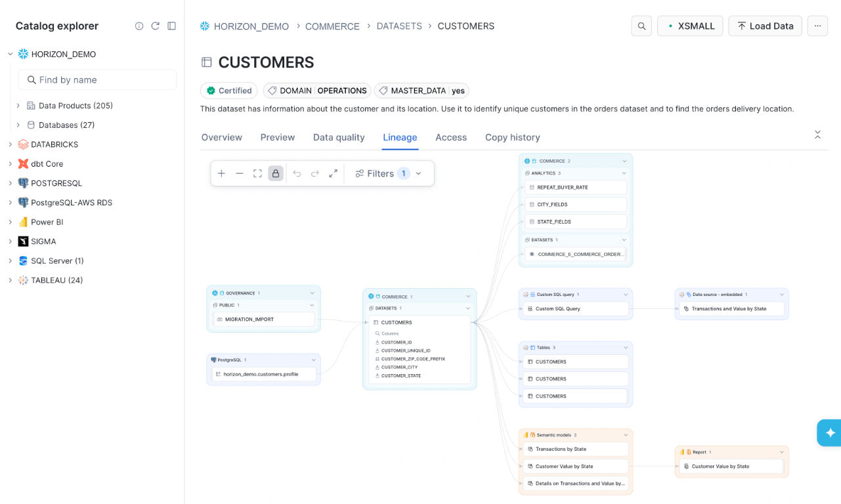This screenshot has width=841, height=504.
Task: Click the Catalog explorer info icon
Action: coord(139,26)
